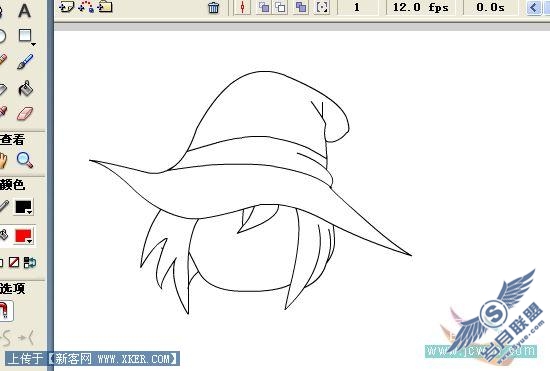Click the Swap Colors button
Screen dimensions: 550x371
30,262
